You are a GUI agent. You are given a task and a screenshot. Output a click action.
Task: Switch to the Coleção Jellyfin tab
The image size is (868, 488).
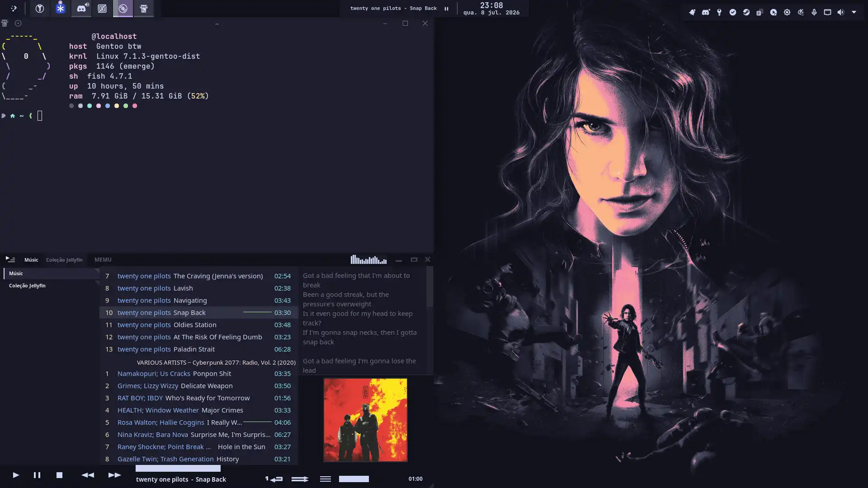coord(64,260)
